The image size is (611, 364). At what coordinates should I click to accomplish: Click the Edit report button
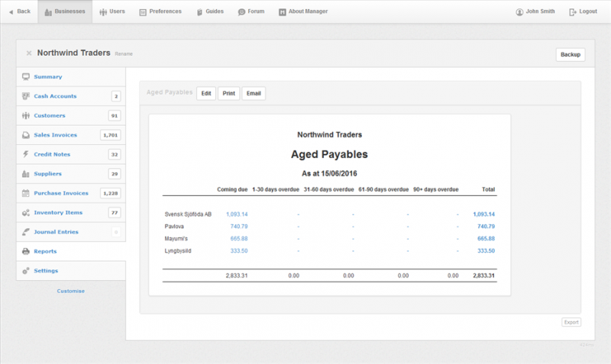(206, 93)
